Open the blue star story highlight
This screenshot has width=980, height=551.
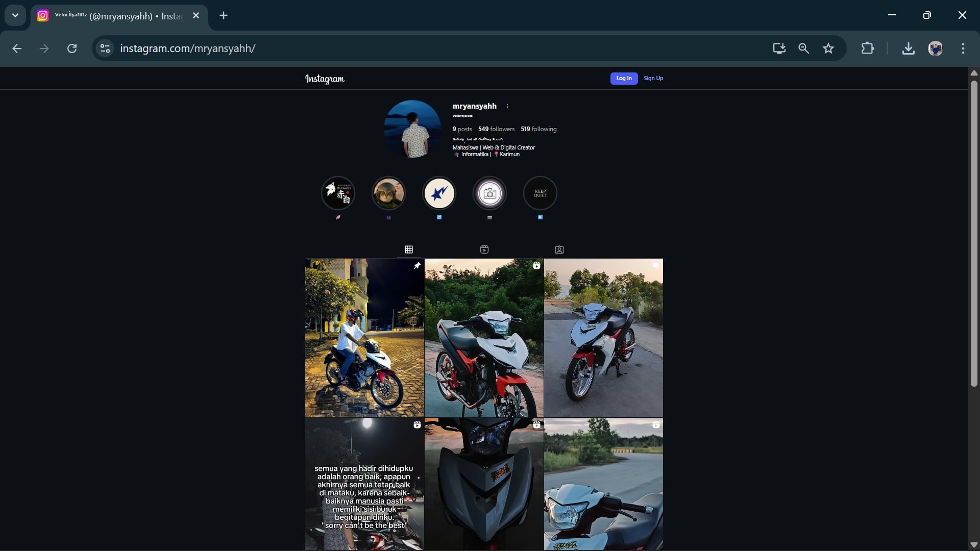click(x=439, y=193)
